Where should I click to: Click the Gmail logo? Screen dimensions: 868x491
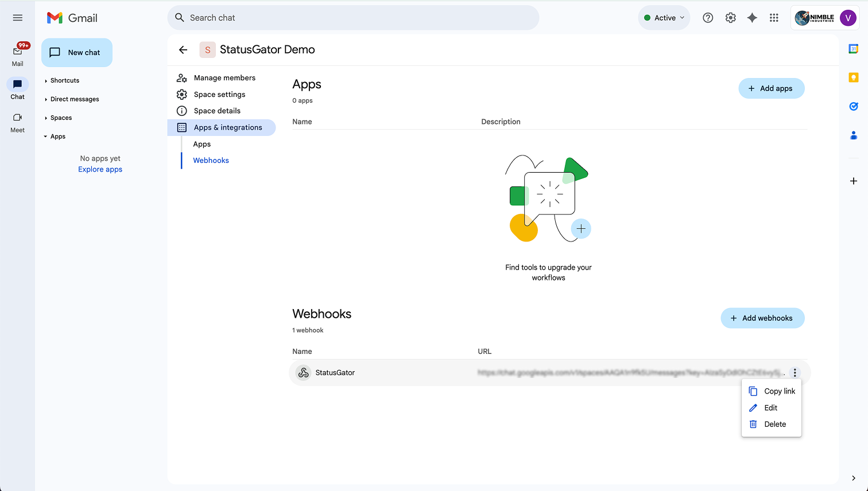coord(72,18)
